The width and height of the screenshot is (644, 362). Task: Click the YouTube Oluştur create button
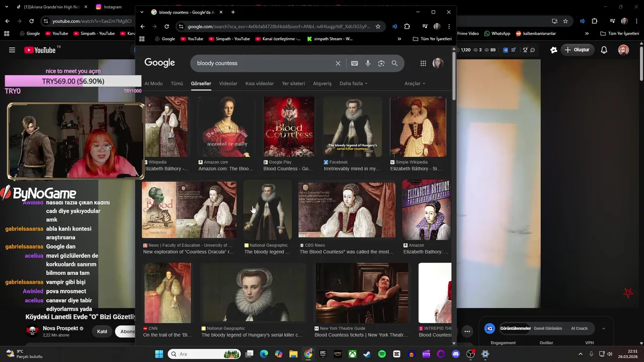coord(577,50)
